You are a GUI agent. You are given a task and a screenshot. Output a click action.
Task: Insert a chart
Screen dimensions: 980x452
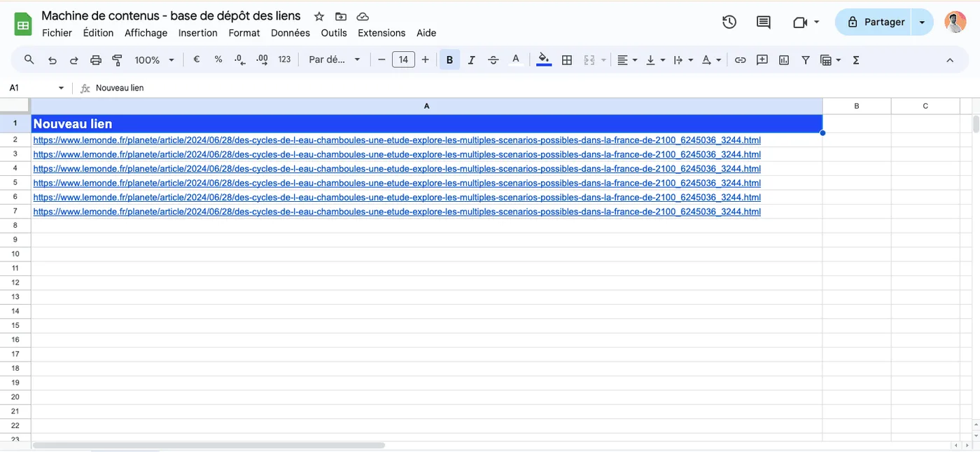[784, 60]
